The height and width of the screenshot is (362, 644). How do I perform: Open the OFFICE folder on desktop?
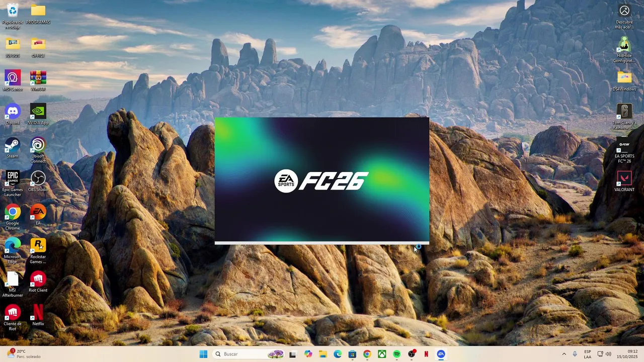click(x=38, y=48)
